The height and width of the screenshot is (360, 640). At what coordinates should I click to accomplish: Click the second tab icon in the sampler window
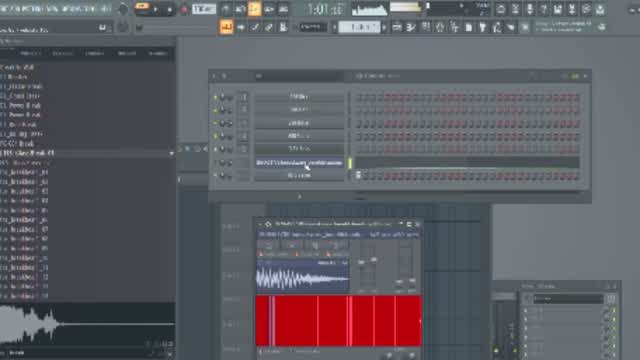(x=291, y=245)
